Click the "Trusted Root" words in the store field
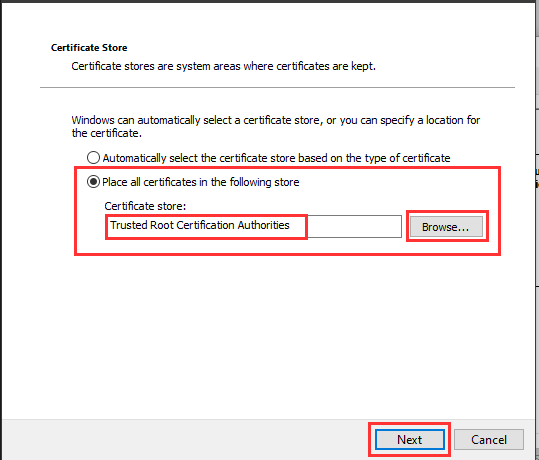Viewport: 539px width, 460px height. (142, 225)
